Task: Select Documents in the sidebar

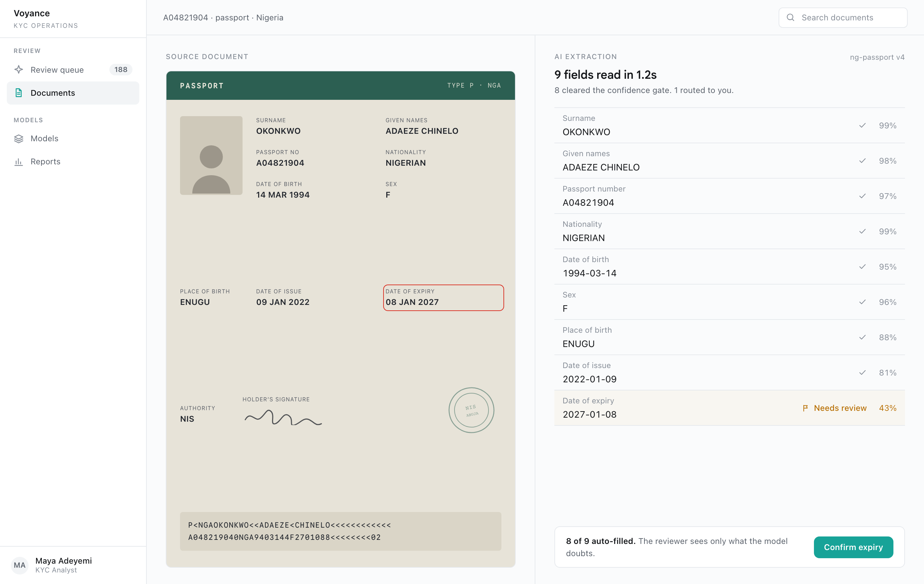Action: [x=73, y=93]
